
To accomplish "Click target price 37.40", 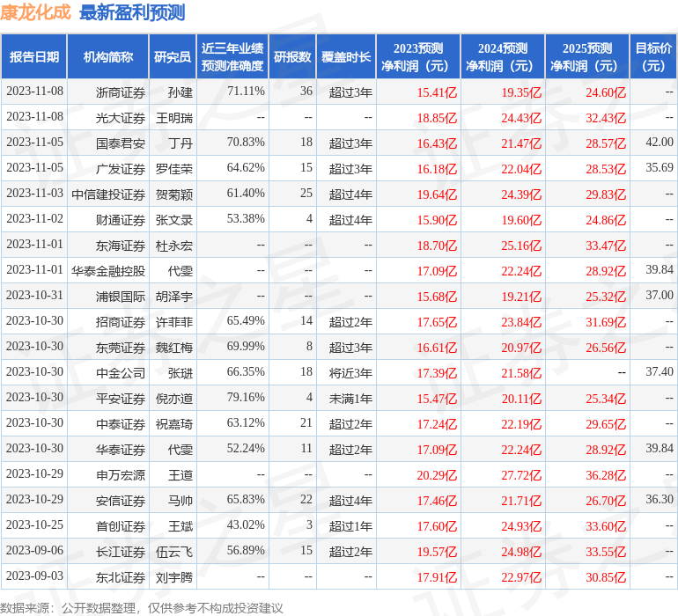I will 660,371.
